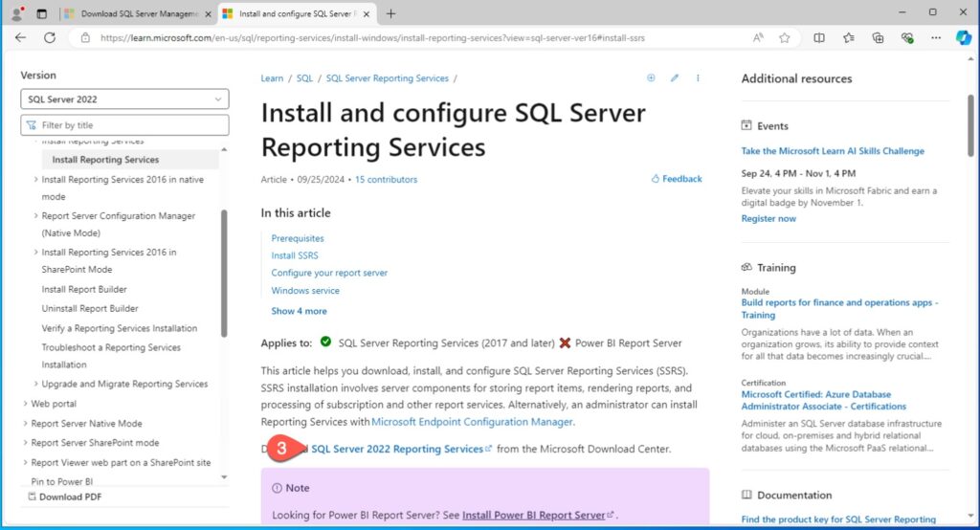Viewport: 980px width, 530px height.
Task: Open the article's More actions dots menu
Action: pos(698,78)
